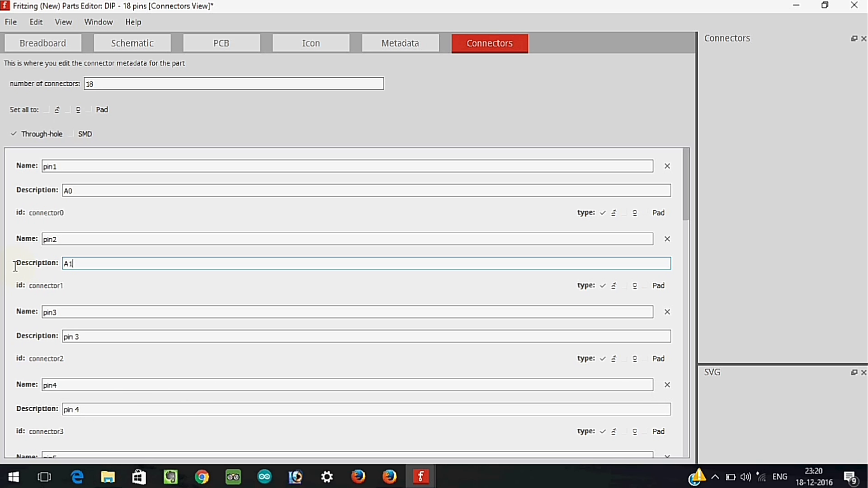Screen dimensions: 868x488
Task: Float the SVG dock panel
Action: coord(854,373)
